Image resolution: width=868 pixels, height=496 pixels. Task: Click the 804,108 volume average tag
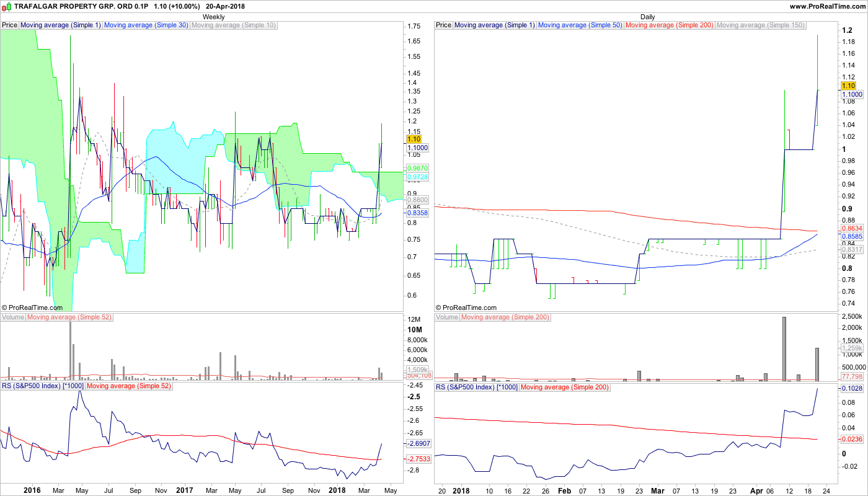coord(418,376)
